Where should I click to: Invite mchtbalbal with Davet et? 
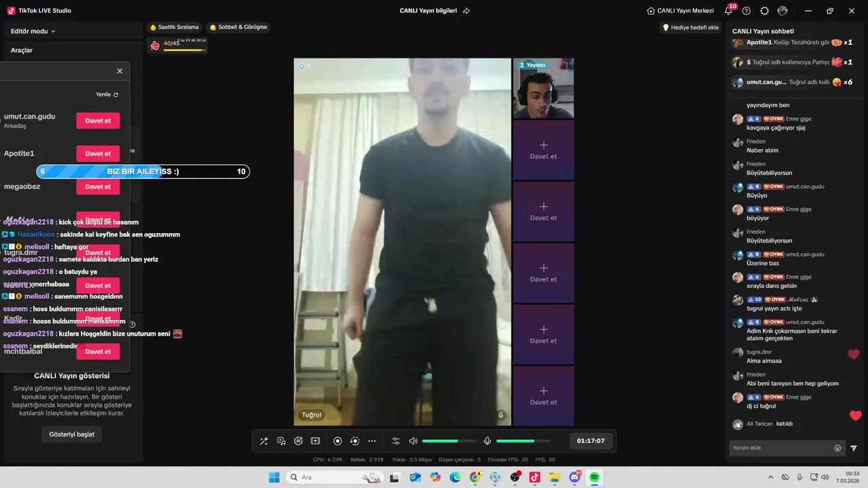tap(98, 352)
